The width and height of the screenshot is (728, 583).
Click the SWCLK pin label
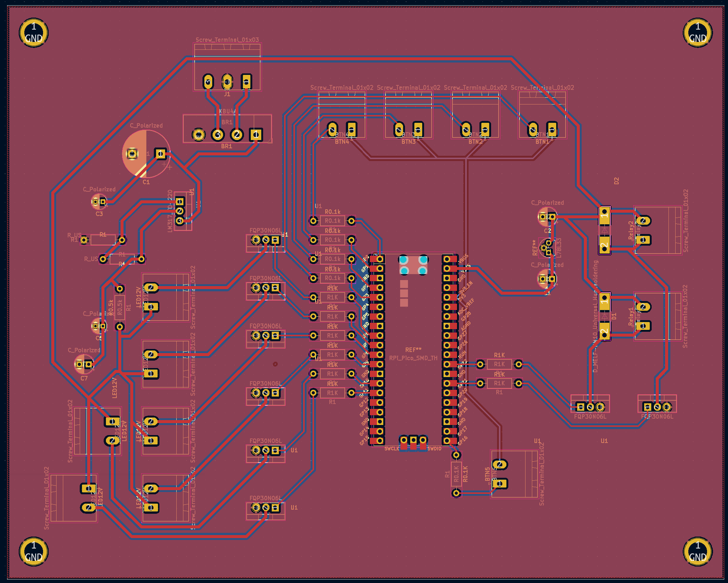tap(392, 449)
